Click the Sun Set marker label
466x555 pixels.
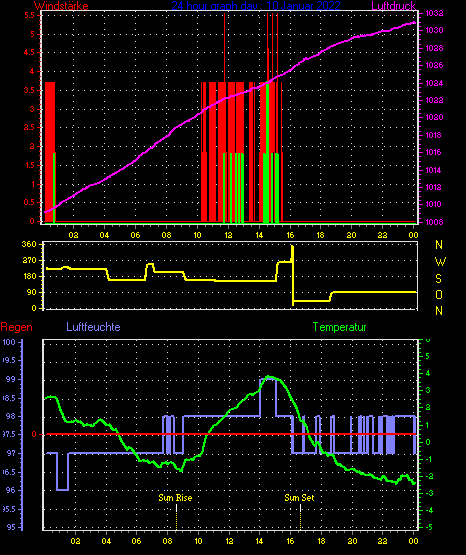click(x=299, y=498)
